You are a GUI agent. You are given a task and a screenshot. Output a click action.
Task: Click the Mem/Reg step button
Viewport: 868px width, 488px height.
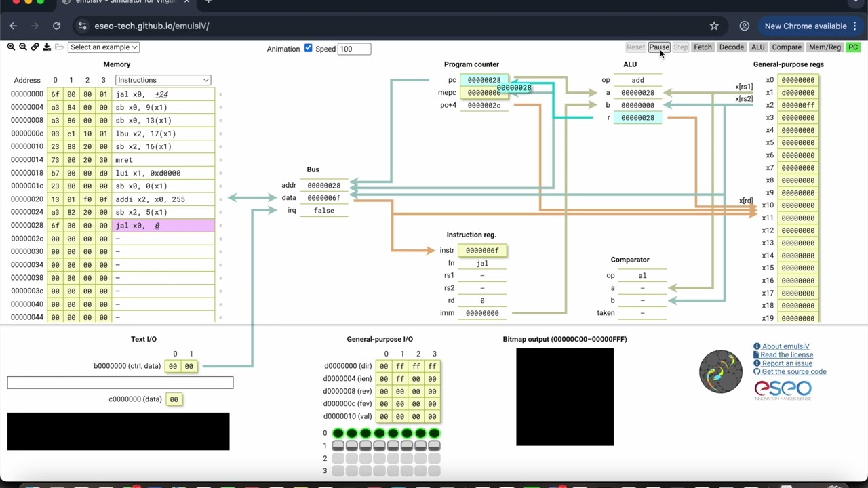(825, 47)
